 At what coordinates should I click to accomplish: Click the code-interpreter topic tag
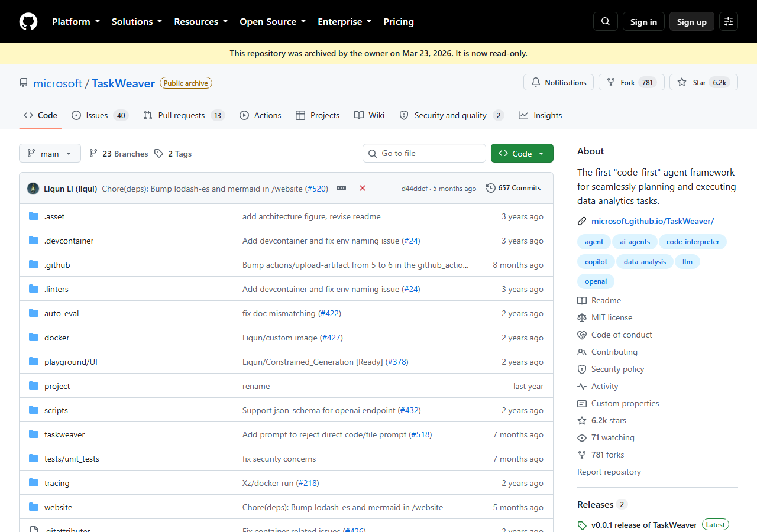coord(693,242)
